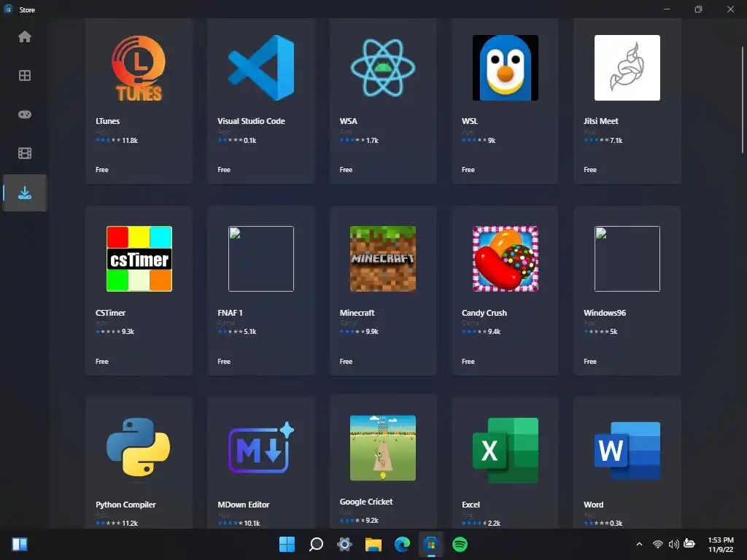Image resolution: width=747 pixels, height=560 pixels.
Task: Click the Jitsi Meet title
Action: tap(601, 121)
